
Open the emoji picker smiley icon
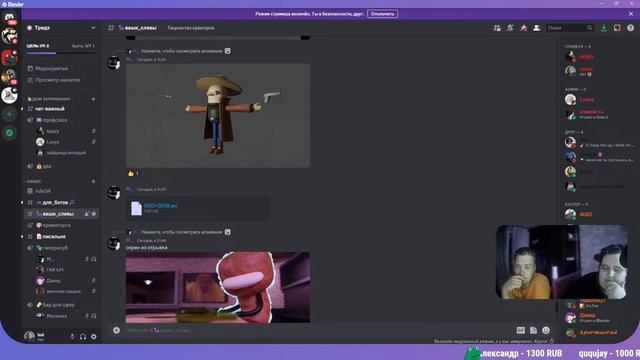(x=546, y=330)
